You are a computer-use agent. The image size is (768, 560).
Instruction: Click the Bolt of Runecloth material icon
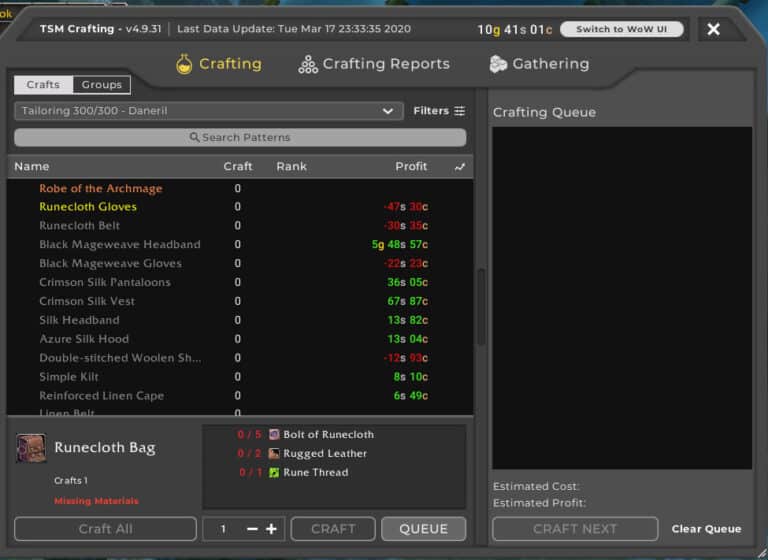coord(274,434)
